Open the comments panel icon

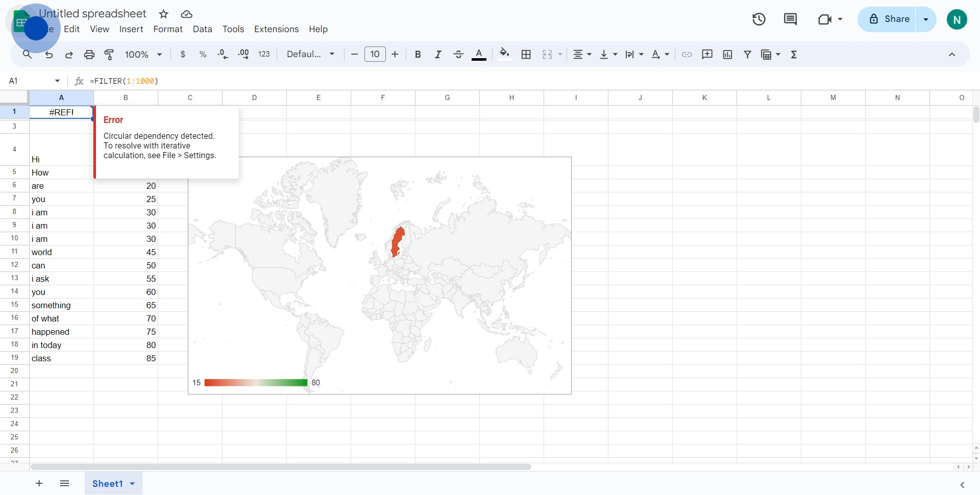point(790,19)
